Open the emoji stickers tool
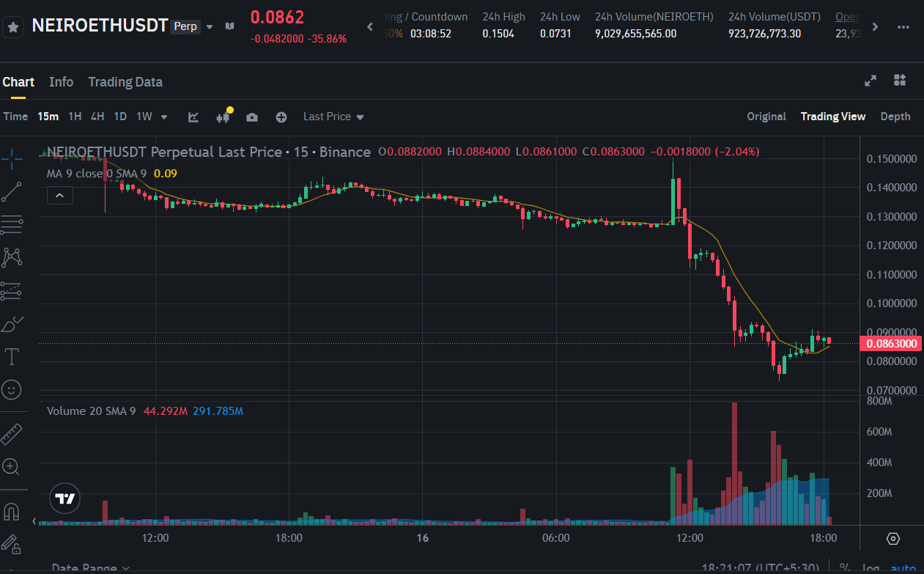This screenshot has width=924, height=574. (13, 389)
